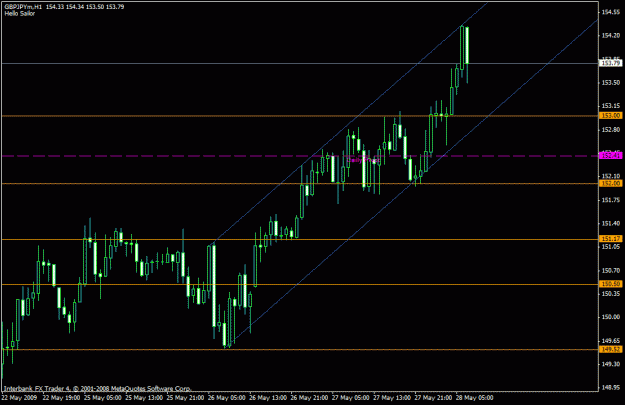Select the grey current-price horizontal line
Viewport: 625px width, 405px height.
click(x=300, y=63)
